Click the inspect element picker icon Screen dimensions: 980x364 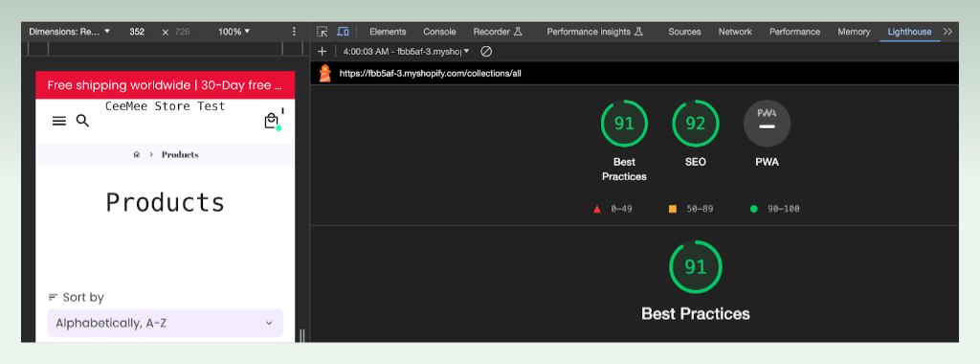click(x=322, y=32)
